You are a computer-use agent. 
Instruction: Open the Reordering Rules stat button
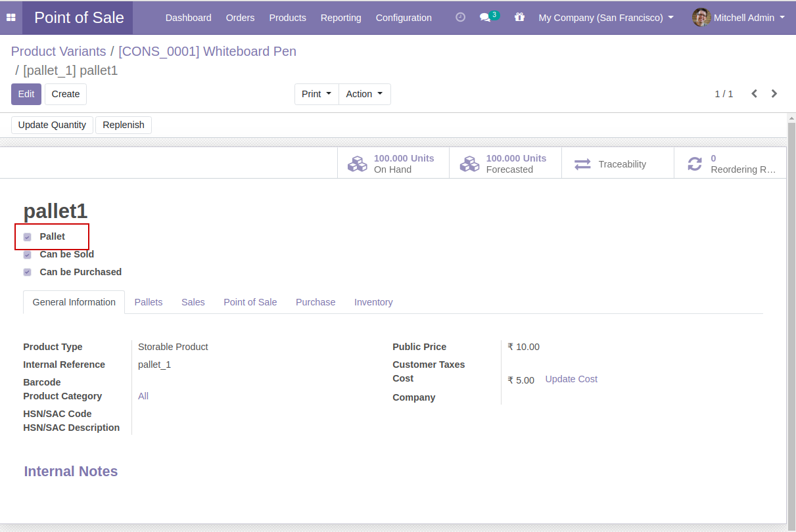(x=730, y=164)
